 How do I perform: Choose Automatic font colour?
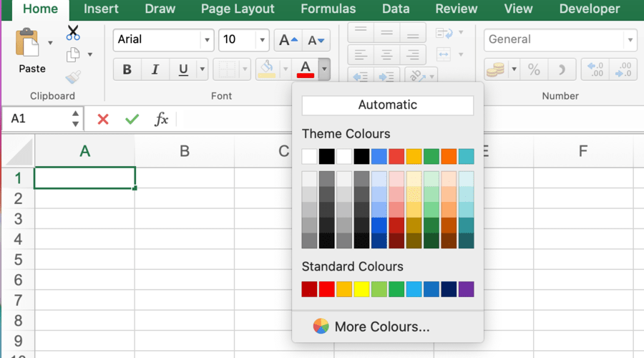pos(387,105)
